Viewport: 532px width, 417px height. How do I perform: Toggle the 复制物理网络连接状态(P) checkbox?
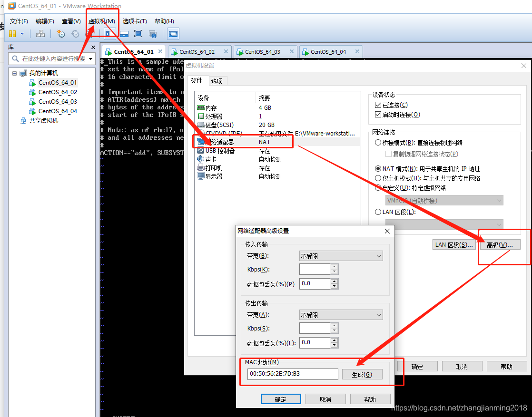click(x=388, y=154)
